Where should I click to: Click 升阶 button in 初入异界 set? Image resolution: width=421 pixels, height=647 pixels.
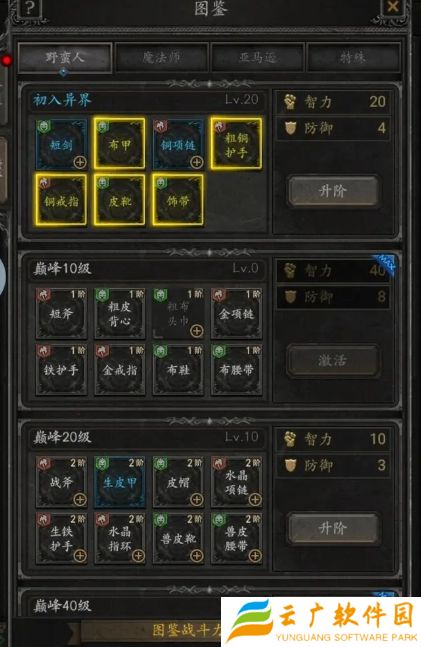pyautogui.click(x=333, y=191)
